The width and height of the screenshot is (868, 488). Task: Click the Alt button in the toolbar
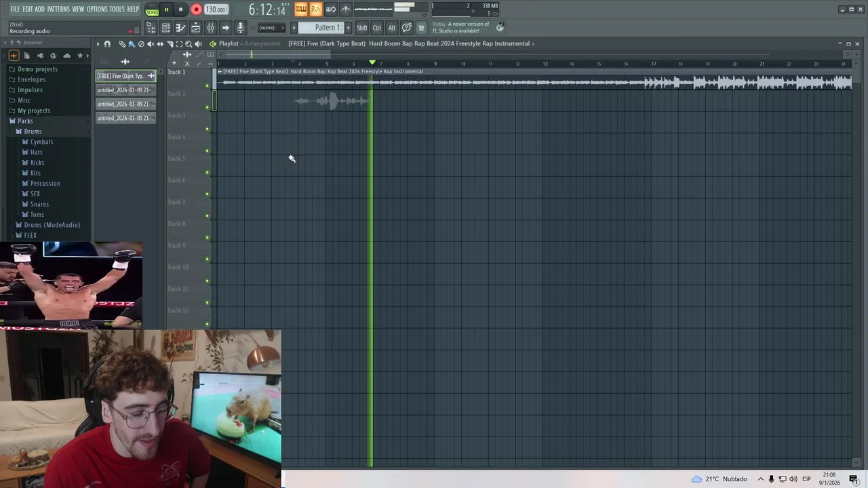[392, 28]
